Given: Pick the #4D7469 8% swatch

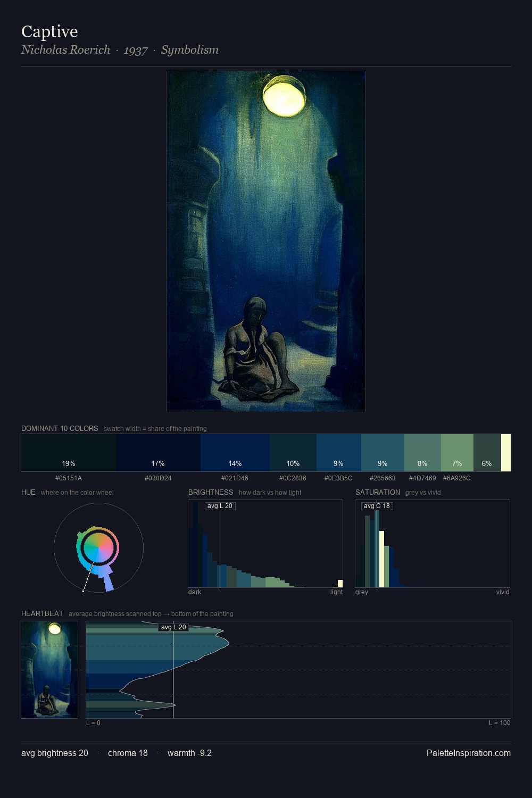Looking at the screenshot, I should (x=422, y=453).
